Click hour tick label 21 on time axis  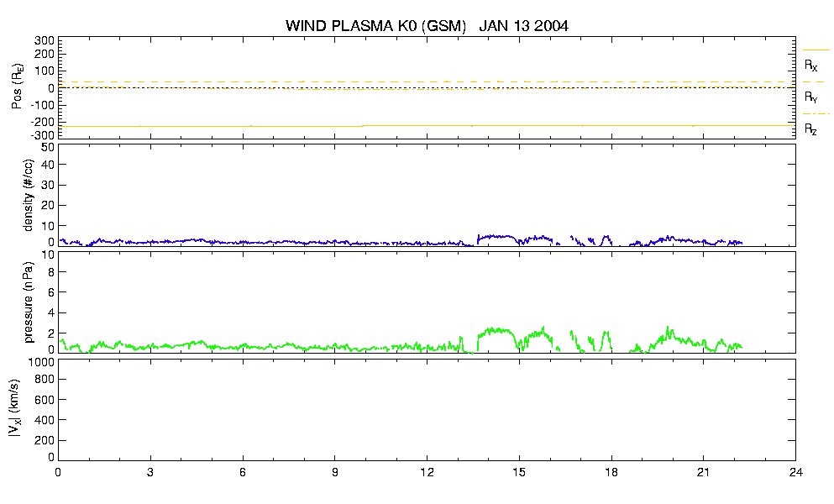(x=703, y=472)
